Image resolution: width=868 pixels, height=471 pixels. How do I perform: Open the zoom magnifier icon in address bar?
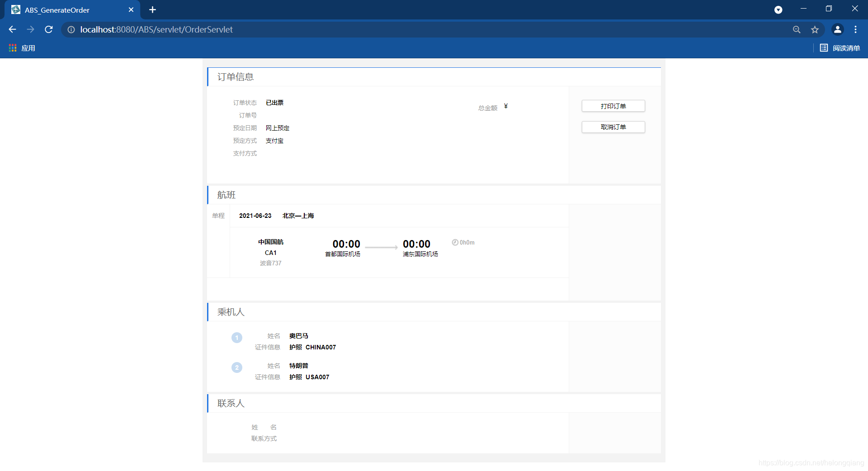(x=797, y=29)
